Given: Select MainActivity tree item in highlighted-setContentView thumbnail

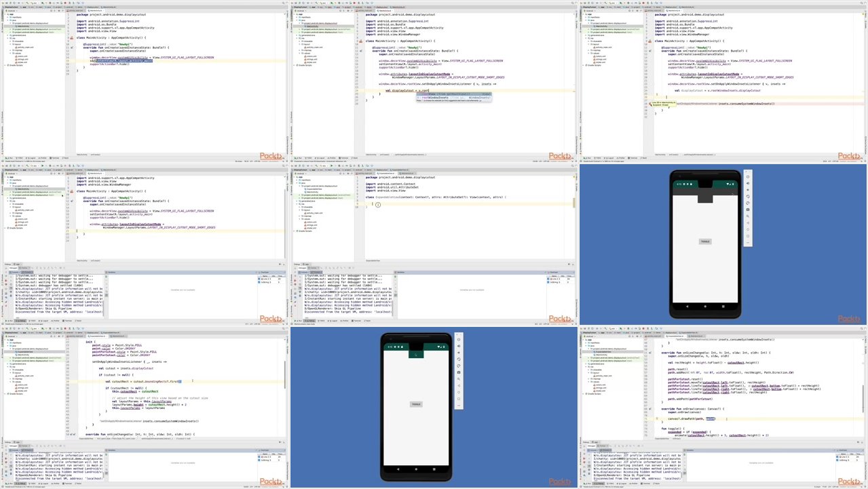Looking at the screenshot, I should coord(23,26).
